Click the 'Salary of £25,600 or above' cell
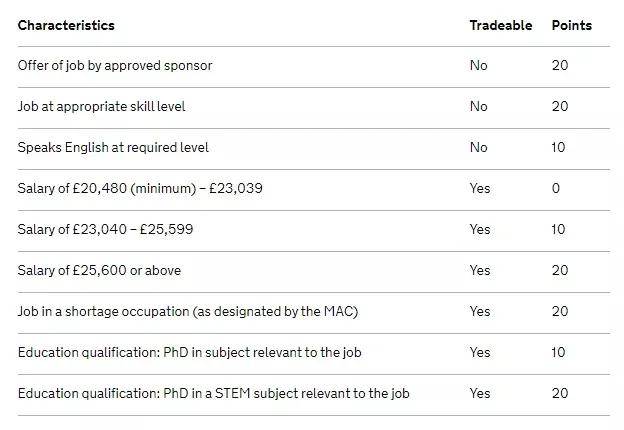This screenshot has width=624, height=430. click(99, 270)
